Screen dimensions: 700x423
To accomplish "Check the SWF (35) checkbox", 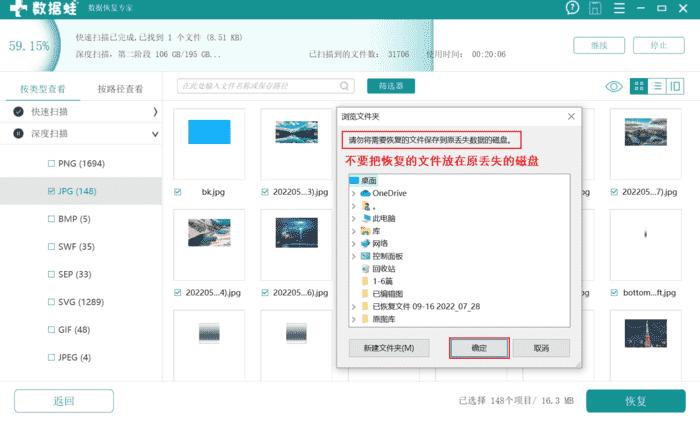I will [51, 246].
